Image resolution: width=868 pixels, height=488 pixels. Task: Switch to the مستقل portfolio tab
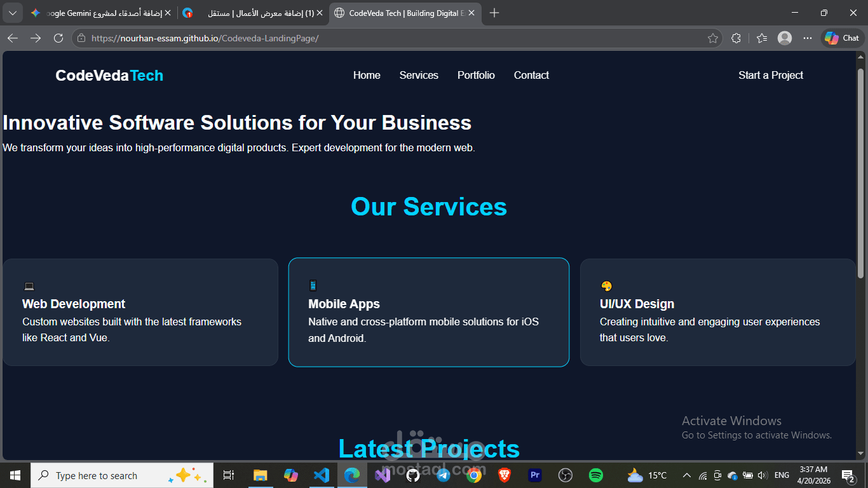(x=252, y=13)
